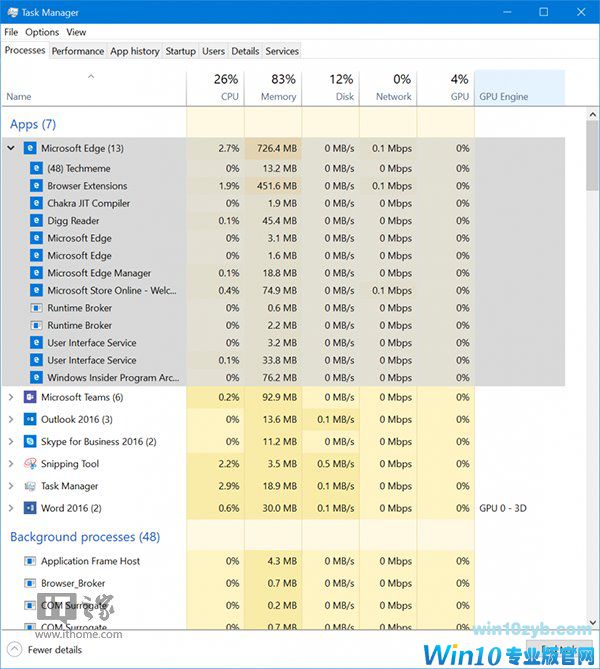Click the Digg Reader Edge tab icon
Screen dimensions: 600x669
[x=37, y=221]
